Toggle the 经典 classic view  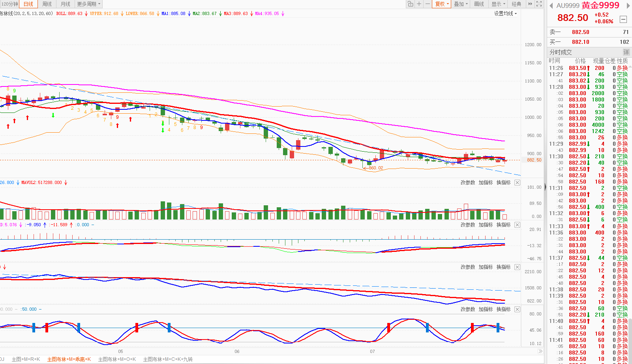pos(516,4)
